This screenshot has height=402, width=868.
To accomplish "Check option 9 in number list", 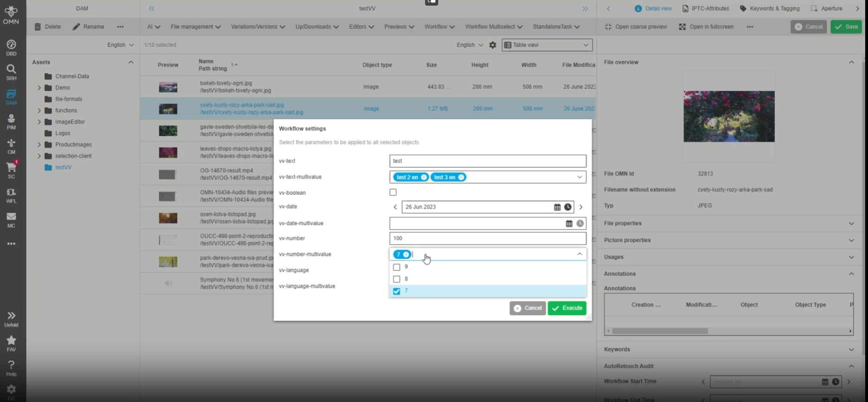I will [x=396, y=267].
